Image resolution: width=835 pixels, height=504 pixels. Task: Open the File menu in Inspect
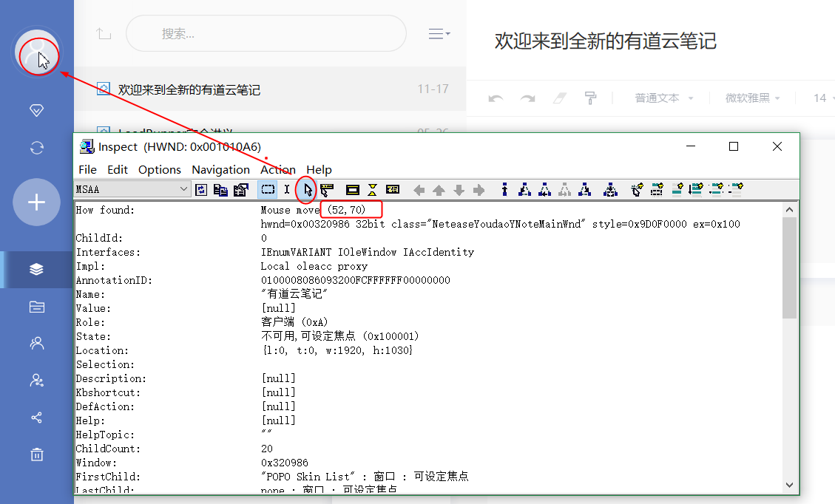pyautogui.click(x=87, y=169)
